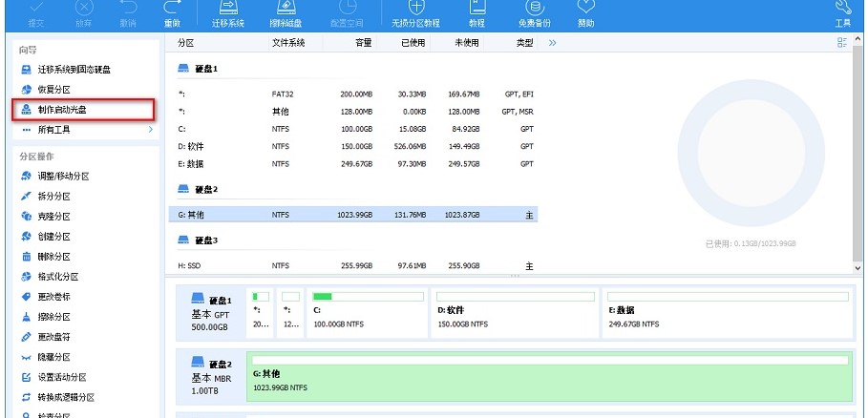Click the 容量 (Capacity) column header
Image resolution: width=868 pixels, height=418 pixels.
(x=363, y=43)
